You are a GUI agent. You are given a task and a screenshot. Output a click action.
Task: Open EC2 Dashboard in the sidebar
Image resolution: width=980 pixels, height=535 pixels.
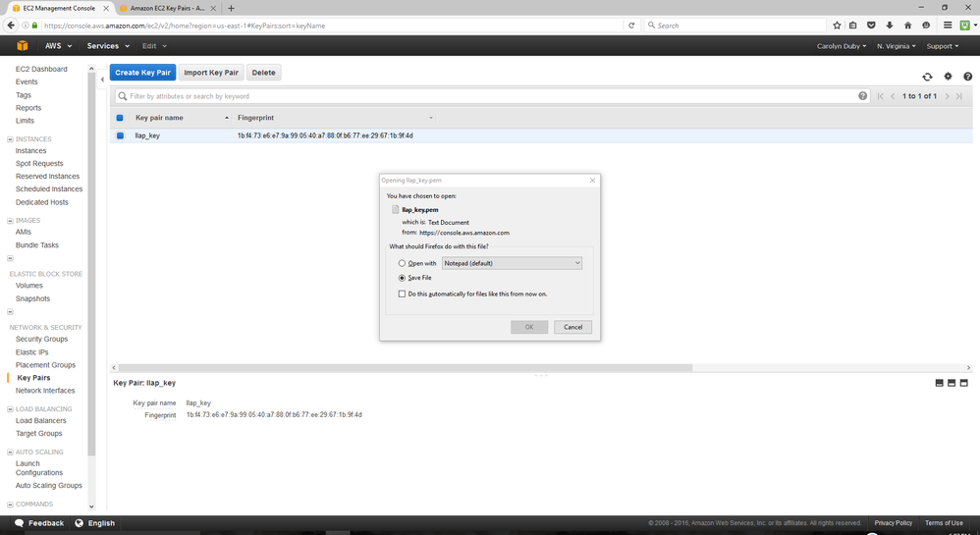(41, 69)
